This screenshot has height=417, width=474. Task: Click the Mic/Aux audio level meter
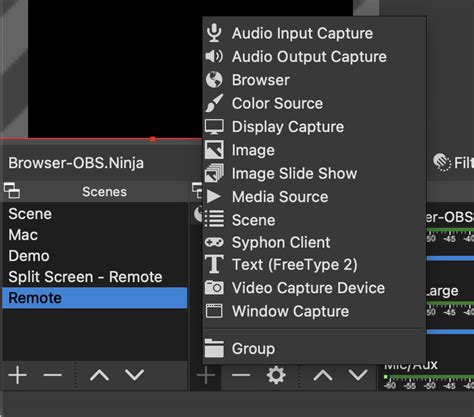click(428, 378)
